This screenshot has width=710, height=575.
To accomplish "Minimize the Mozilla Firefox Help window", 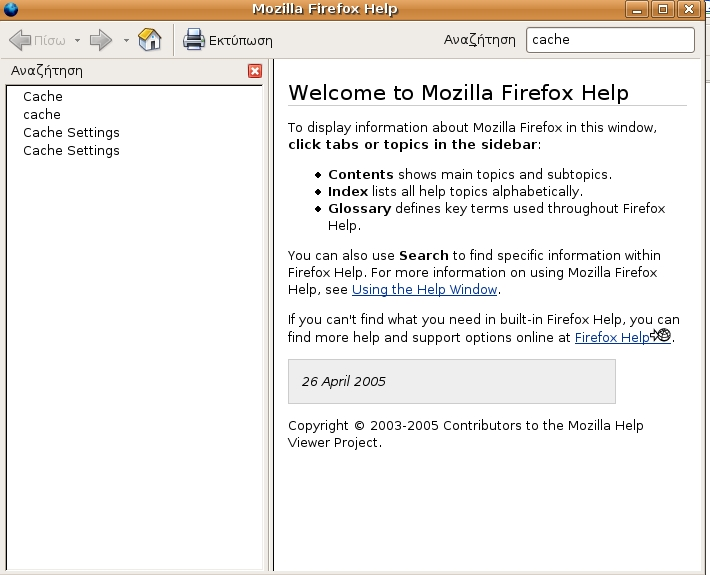I will (x=637, y=10).
